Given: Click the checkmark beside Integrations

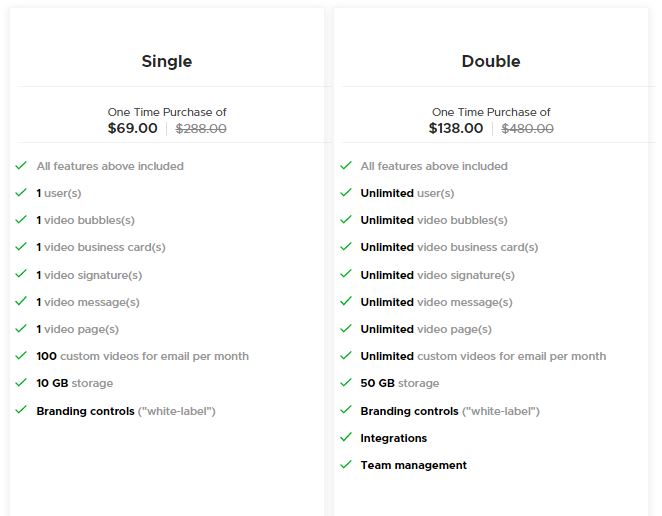Looking at the screenshot, I should pos(346,437).
